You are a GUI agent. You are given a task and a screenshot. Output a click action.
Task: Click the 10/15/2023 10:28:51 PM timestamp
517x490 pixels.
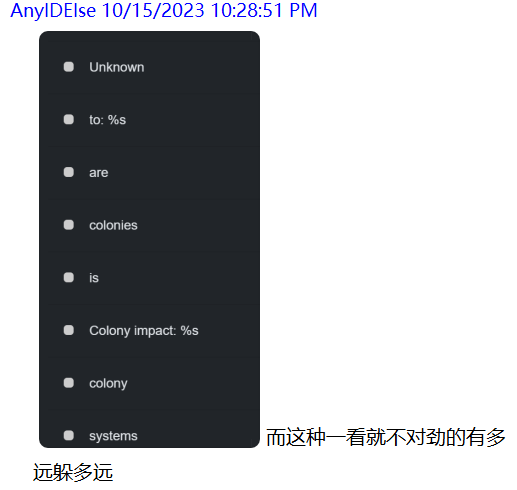(210, 10)
